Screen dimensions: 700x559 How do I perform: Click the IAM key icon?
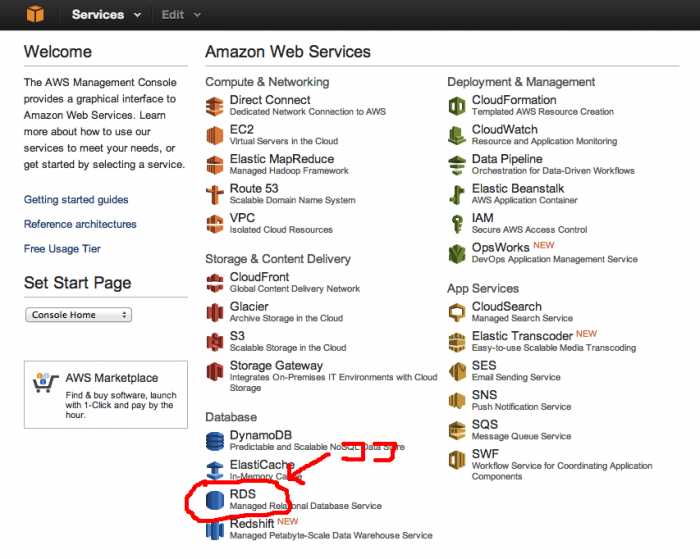(x=457, y=224)
